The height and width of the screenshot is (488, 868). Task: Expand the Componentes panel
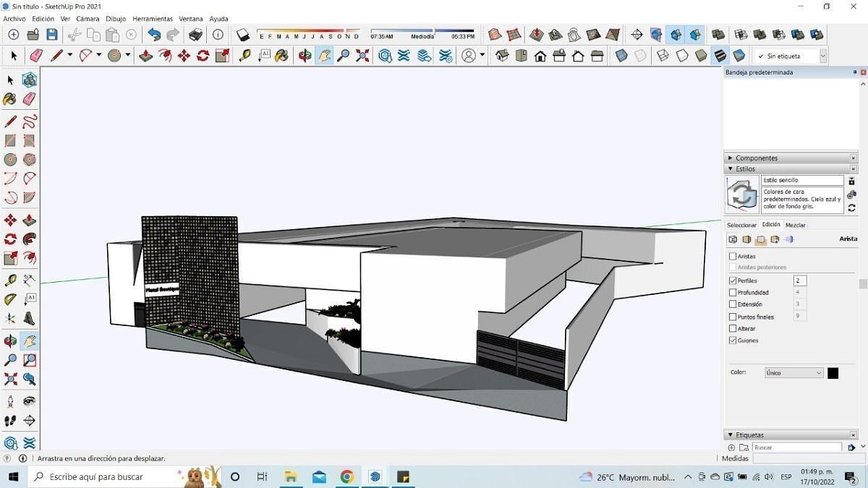coord(757,158)
